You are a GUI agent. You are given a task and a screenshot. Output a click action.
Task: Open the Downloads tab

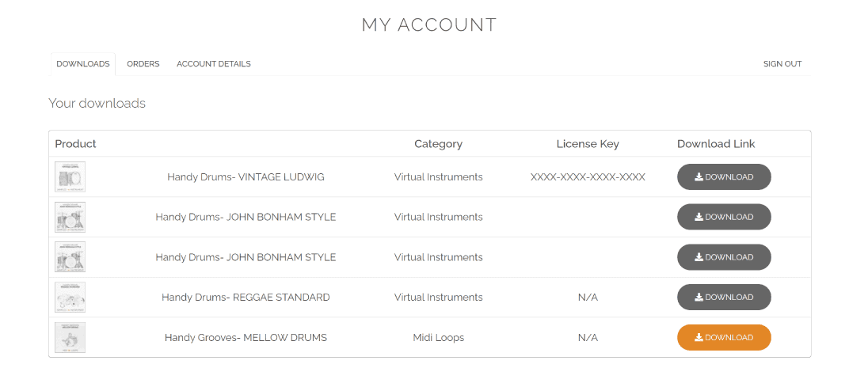click(x=83, y=64)
